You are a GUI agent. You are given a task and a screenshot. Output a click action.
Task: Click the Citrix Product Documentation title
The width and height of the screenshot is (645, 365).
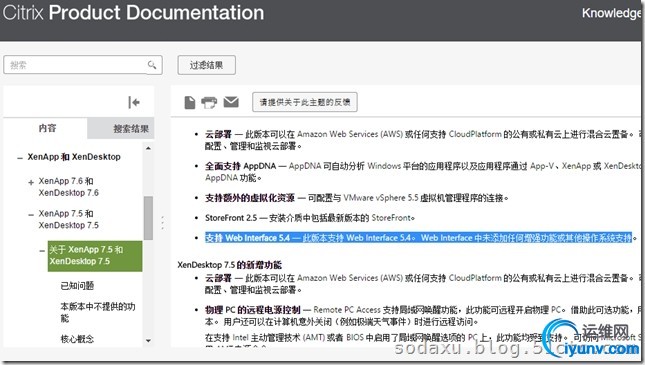pyautogui.click(x=133, y=13)
